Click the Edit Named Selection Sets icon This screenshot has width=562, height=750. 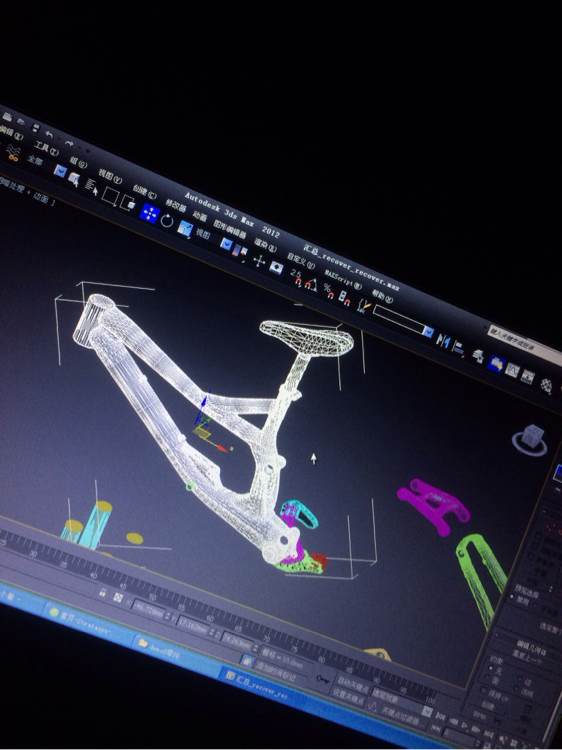364,306
